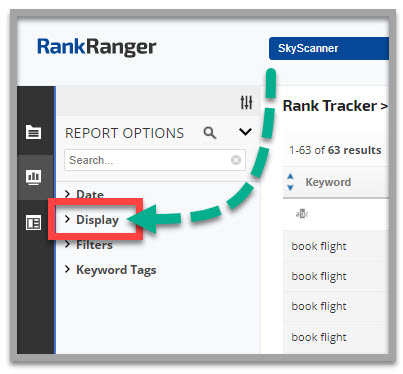Viewport: 403px width, 374px height.
Task: Click the Report Options magnifier icon
Action: click(x=210, y=133)
